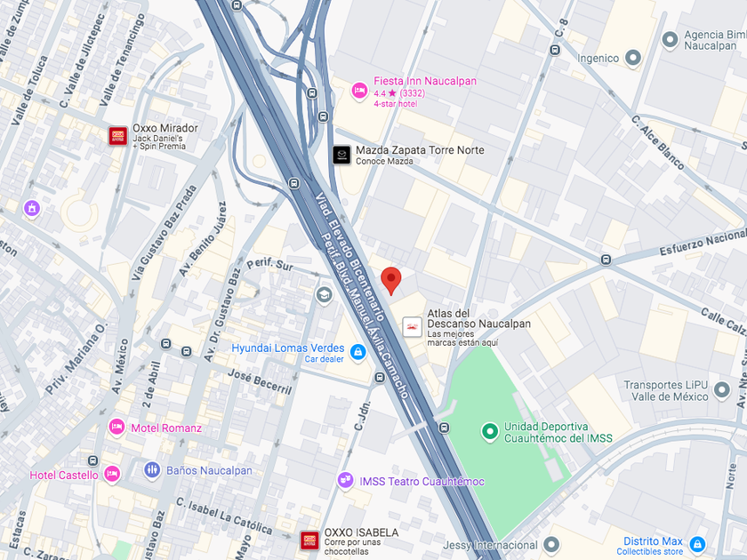Click the IMSS Teatro Cuauhtémoc theater icon
Image resolution: width=747 pixels, height=560 pixels.
(345, 480)
